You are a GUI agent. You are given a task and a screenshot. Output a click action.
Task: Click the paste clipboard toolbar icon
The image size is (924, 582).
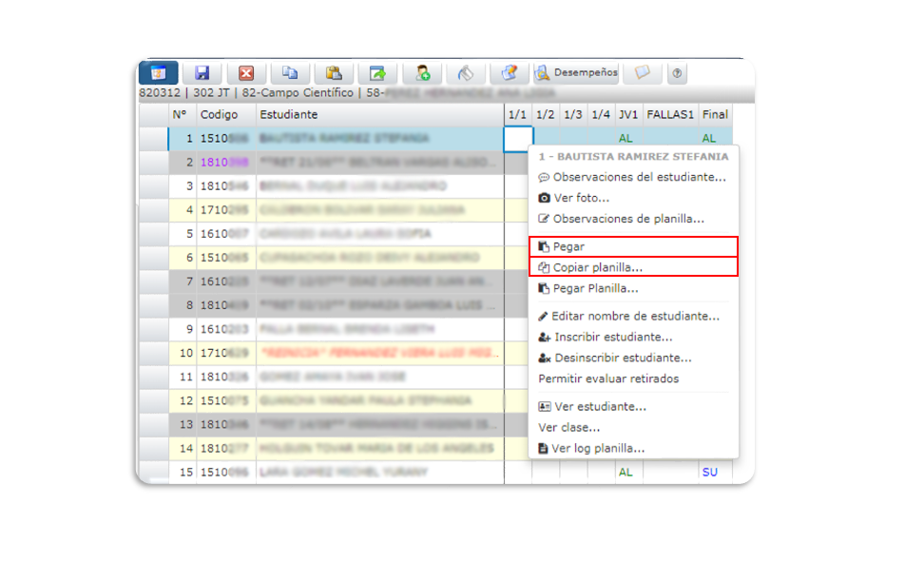point(334,72)
